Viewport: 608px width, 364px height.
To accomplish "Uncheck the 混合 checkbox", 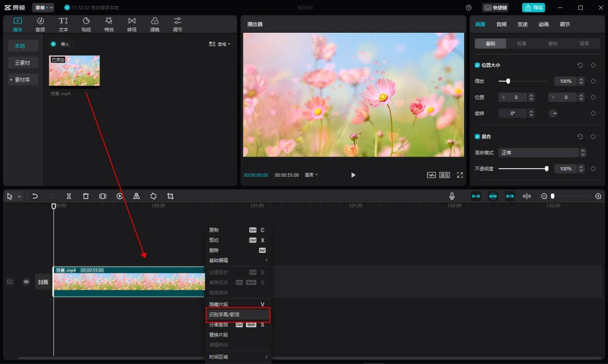I will point(477,136).
